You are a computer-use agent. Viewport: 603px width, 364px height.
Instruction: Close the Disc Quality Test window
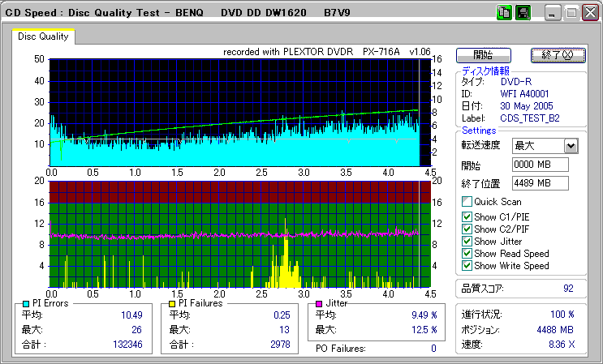pyautogui.click(x=591, y=13)
